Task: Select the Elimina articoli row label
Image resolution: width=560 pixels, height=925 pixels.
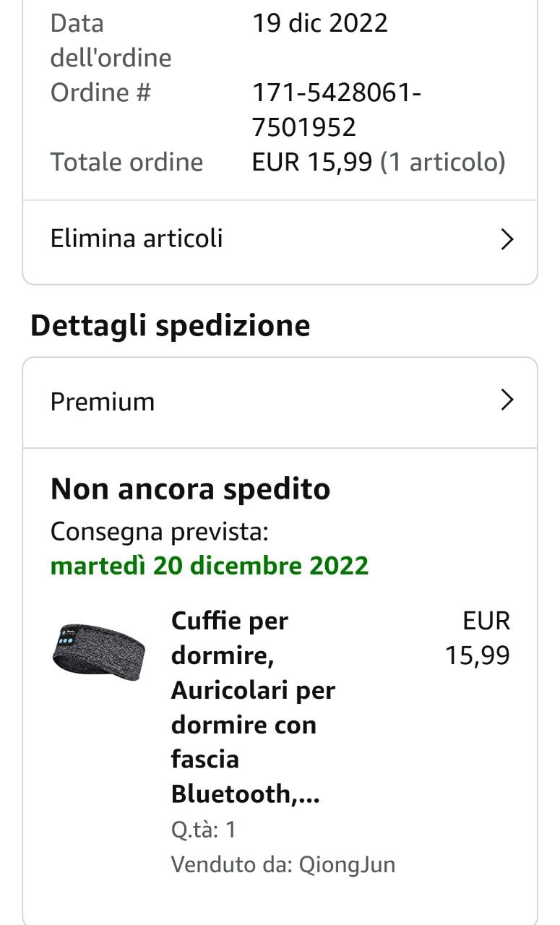Action: pos(137,238)
